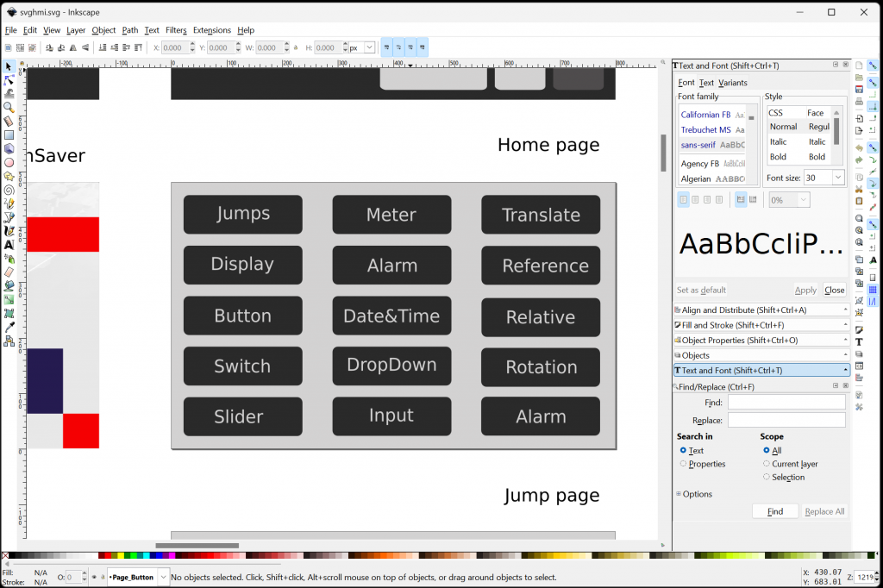Open the Object menu
Image resolution: width=883 pixels, height=588 pixels.
pos(103,30)
